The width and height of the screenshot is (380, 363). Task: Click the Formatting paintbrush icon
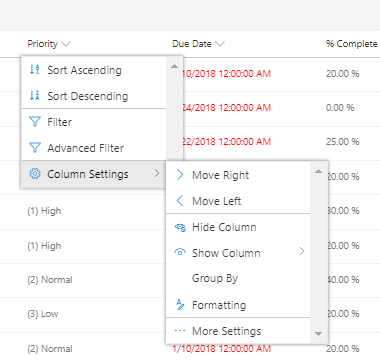coord(180,304)
